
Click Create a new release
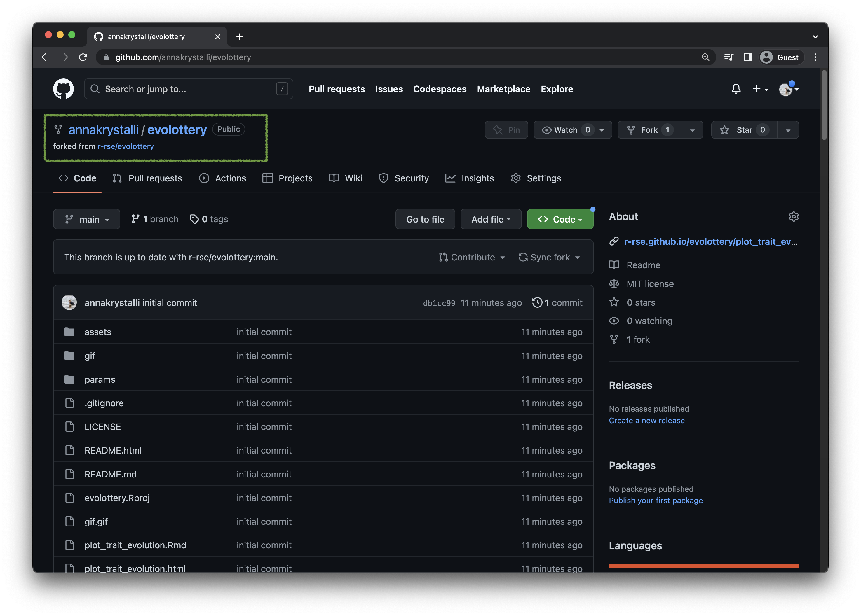coord(646,420)
